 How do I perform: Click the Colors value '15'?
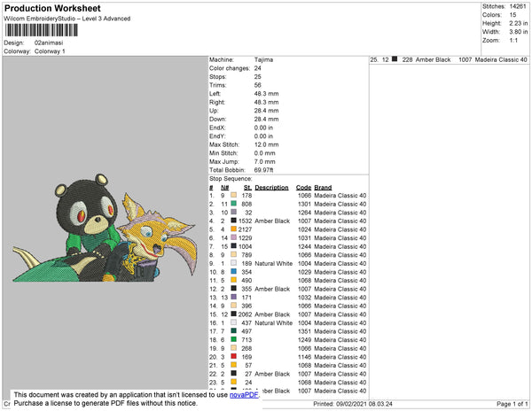(512, 15)
